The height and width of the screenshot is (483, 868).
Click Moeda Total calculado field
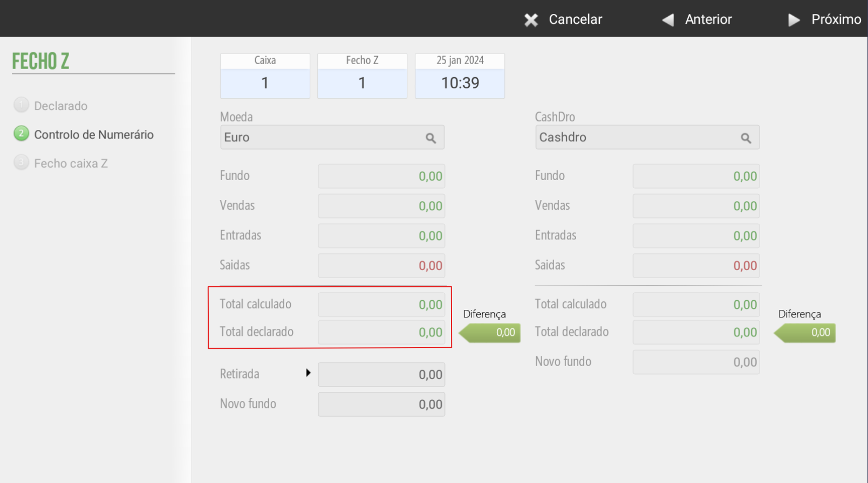(381, 305)
